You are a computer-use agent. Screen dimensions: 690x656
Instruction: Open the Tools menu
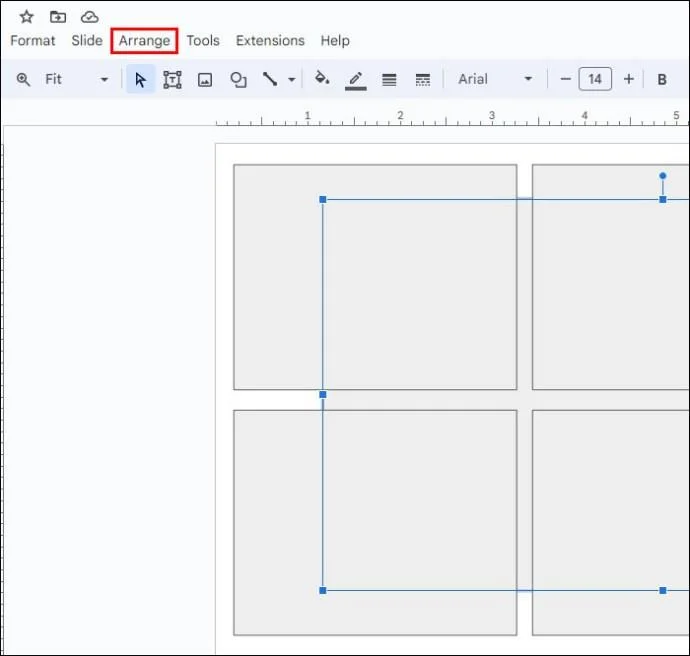click(203, 40)
